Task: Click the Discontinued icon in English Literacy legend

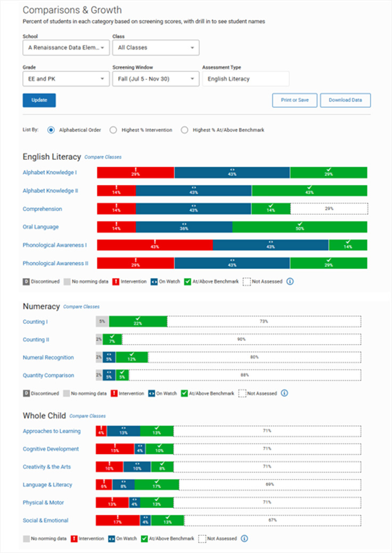Action: pos(26,281)
